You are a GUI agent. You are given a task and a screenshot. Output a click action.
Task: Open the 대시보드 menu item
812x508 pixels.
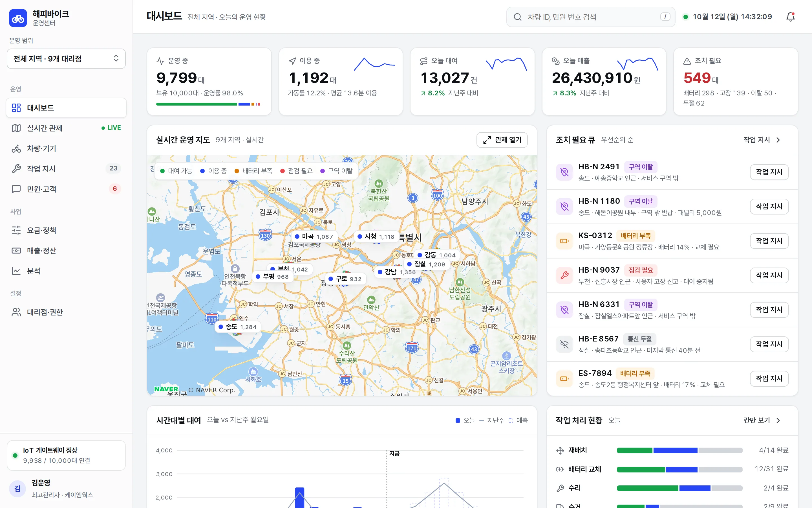[66, 108]
